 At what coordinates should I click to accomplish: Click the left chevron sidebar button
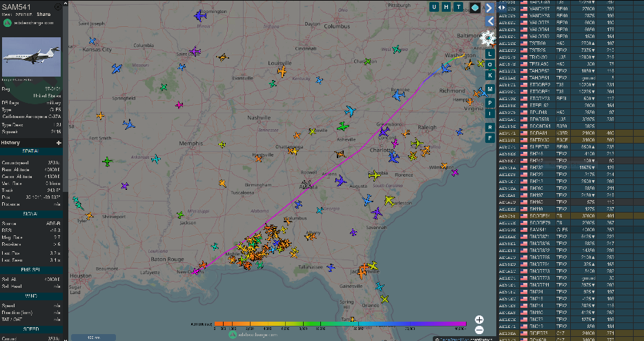pyautogui.click(x=489, y=21)
